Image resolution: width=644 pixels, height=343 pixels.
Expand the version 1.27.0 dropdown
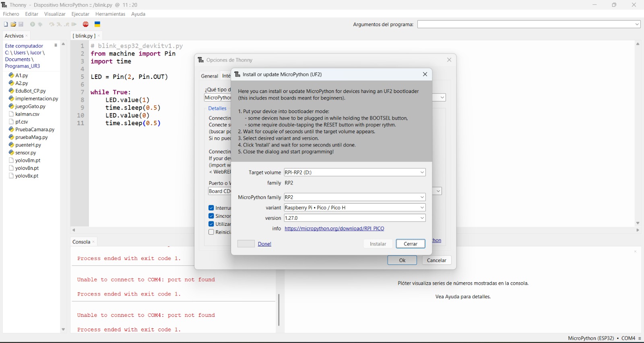422,218
